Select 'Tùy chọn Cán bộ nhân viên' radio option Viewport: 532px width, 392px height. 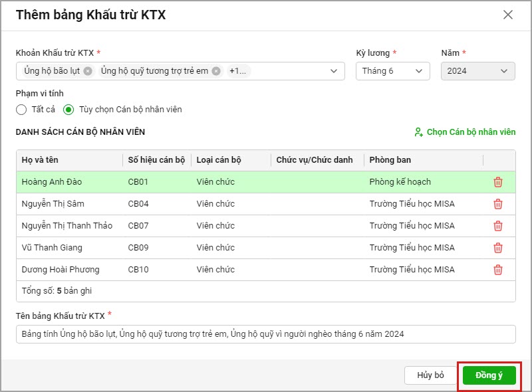68,110
